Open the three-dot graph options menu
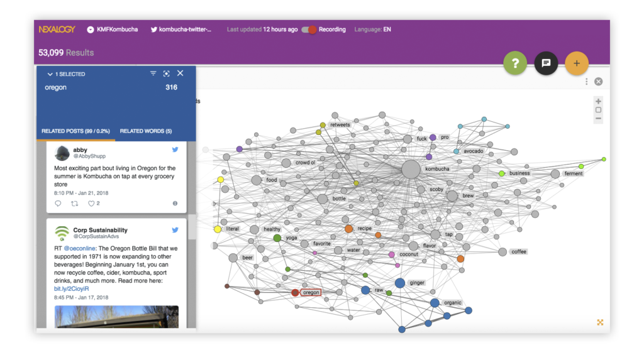 pyautogui.click(x=586, y=82)
